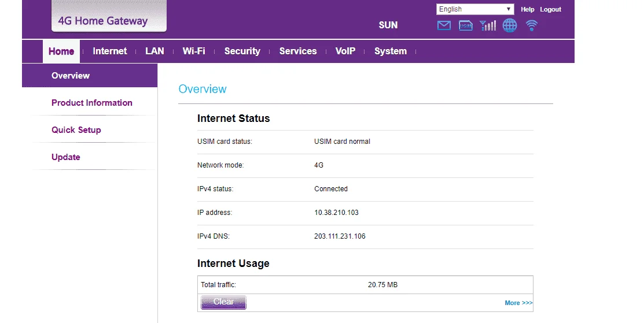Image resolution: width=644 pixels, height=323 pixels.
Task: Go to the Security tab
Action: click(242, 51)
